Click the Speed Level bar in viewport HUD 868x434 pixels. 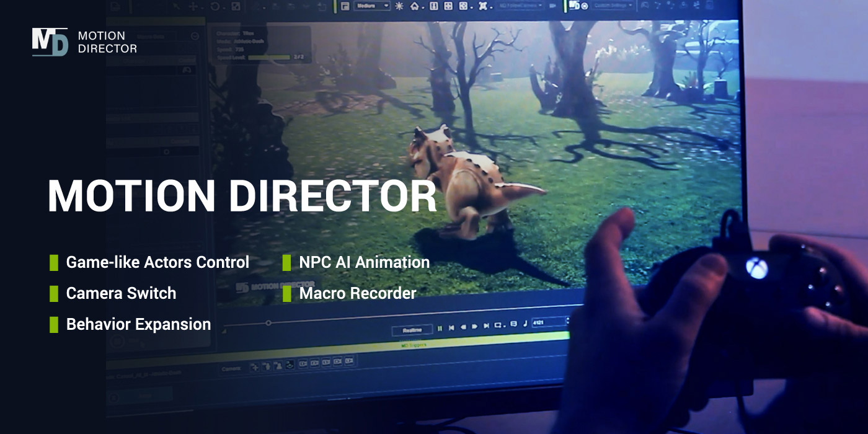point(269,56)
